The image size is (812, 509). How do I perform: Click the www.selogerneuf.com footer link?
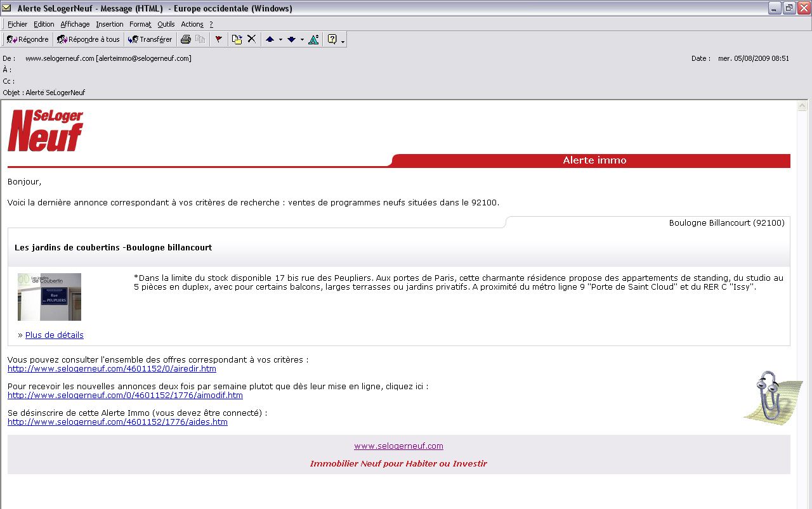click(x=398, y=446)
